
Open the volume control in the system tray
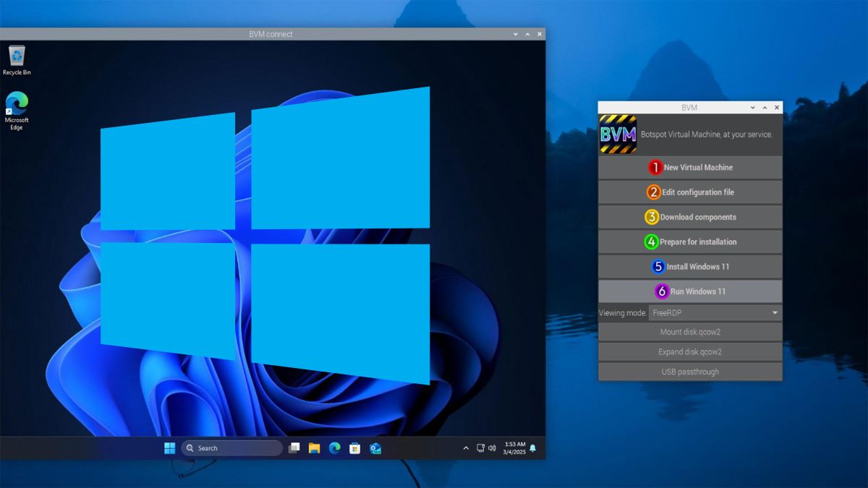click(493, 448)
